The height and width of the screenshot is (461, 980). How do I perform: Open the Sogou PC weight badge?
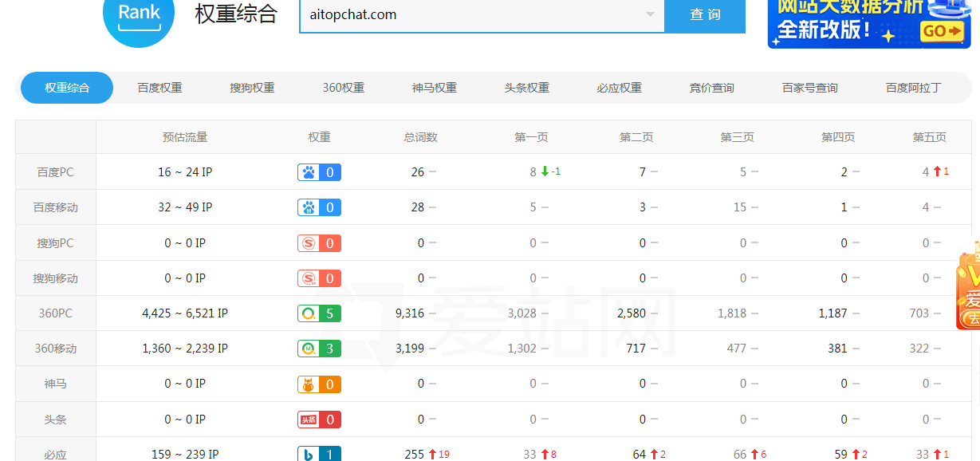coord(319,242)
